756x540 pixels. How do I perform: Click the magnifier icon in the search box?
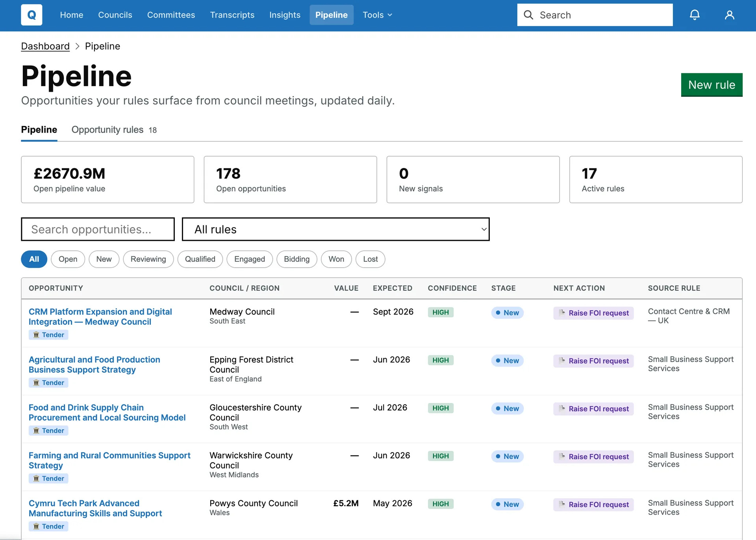tap(528, 15)
